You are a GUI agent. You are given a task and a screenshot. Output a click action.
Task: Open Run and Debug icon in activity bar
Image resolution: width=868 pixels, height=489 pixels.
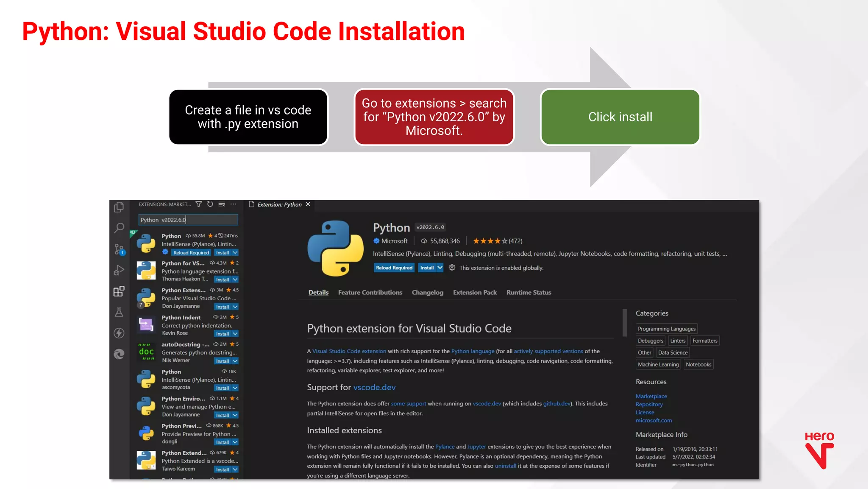pos(119,270)
